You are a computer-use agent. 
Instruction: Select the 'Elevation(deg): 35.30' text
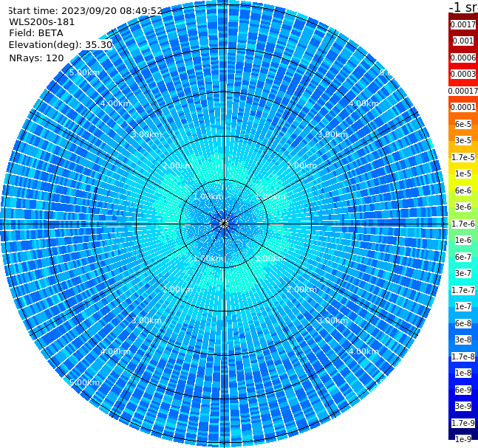[x=61, y=45]
